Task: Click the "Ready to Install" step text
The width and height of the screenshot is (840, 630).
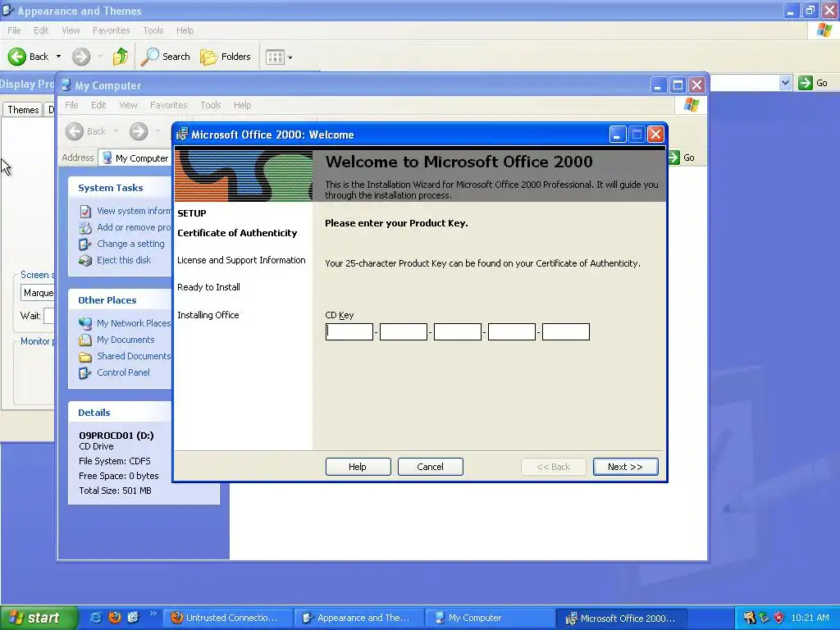Action: pos(209,287)
